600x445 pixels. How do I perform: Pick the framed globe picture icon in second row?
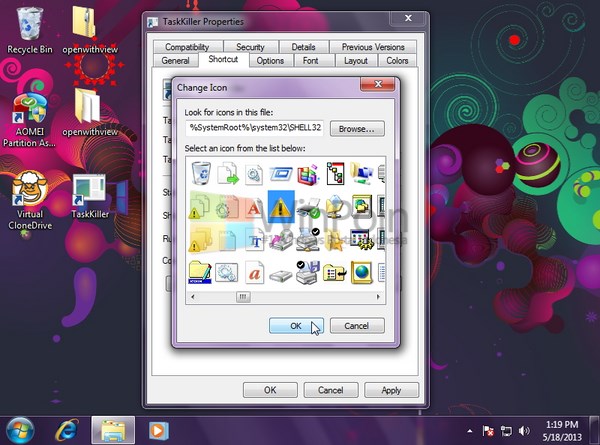pyautogui.click(x=362, y=207)
